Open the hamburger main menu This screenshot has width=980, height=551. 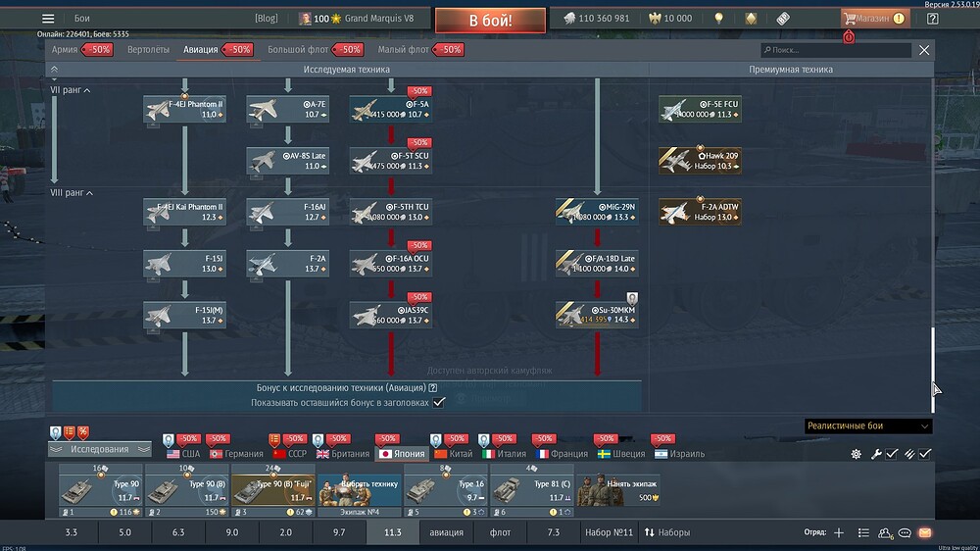pos(48,18)
